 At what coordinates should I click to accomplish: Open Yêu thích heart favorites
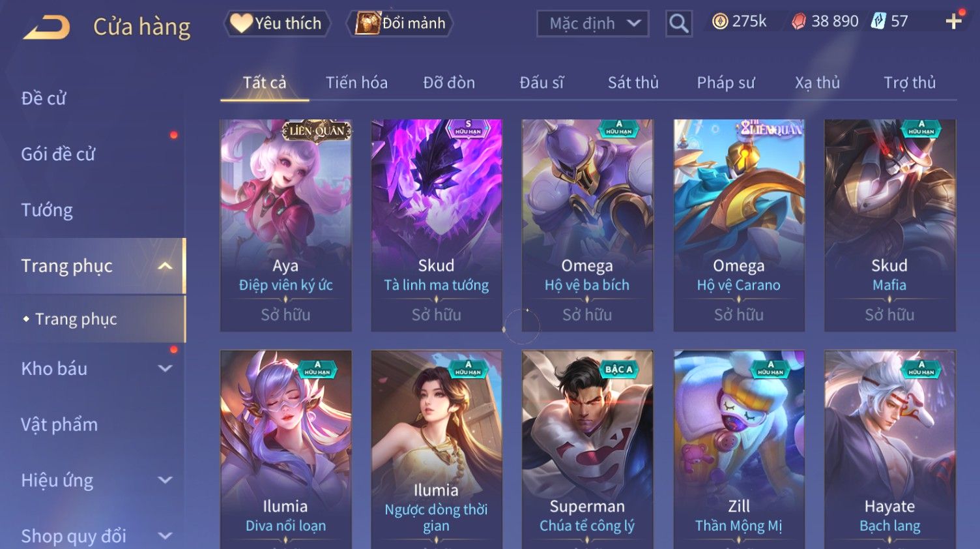[x=278, y=23]
